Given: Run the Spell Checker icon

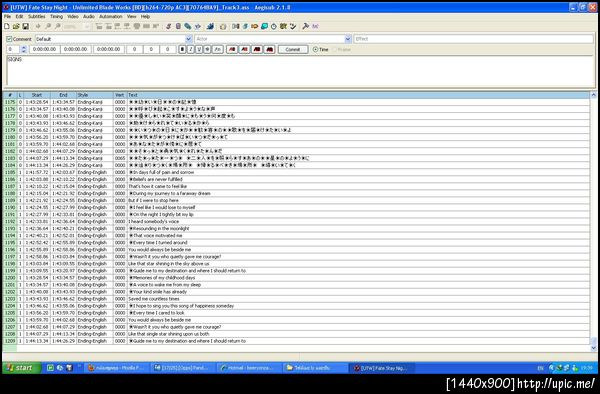Looking at the screenshot, I should (293, 26).
